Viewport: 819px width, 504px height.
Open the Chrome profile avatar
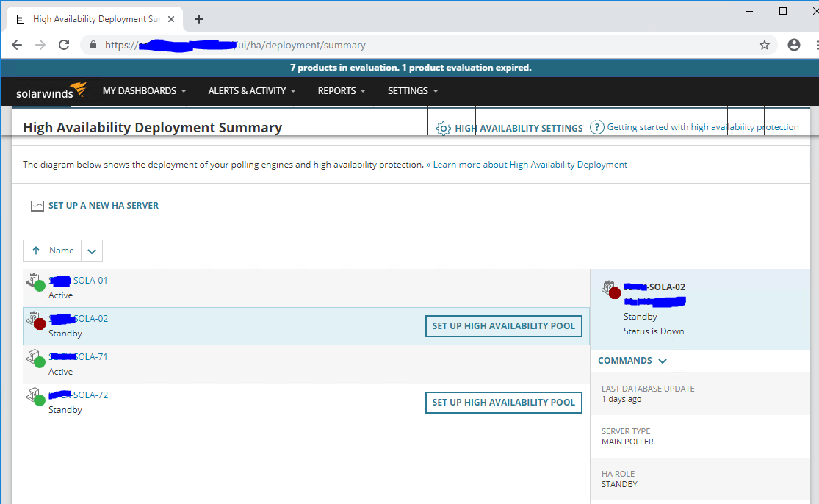(794, 45)
